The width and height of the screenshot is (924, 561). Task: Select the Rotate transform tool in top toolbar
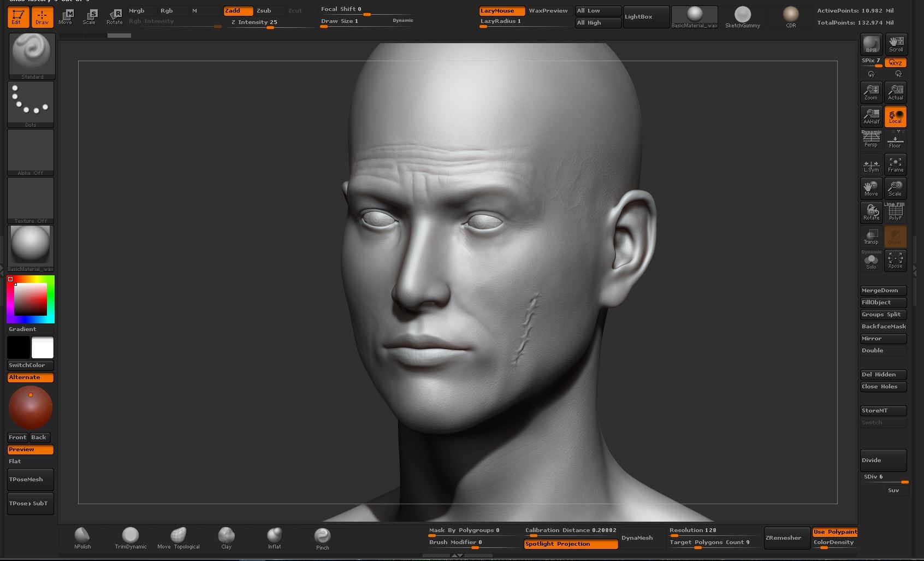[x=114, y=17]
